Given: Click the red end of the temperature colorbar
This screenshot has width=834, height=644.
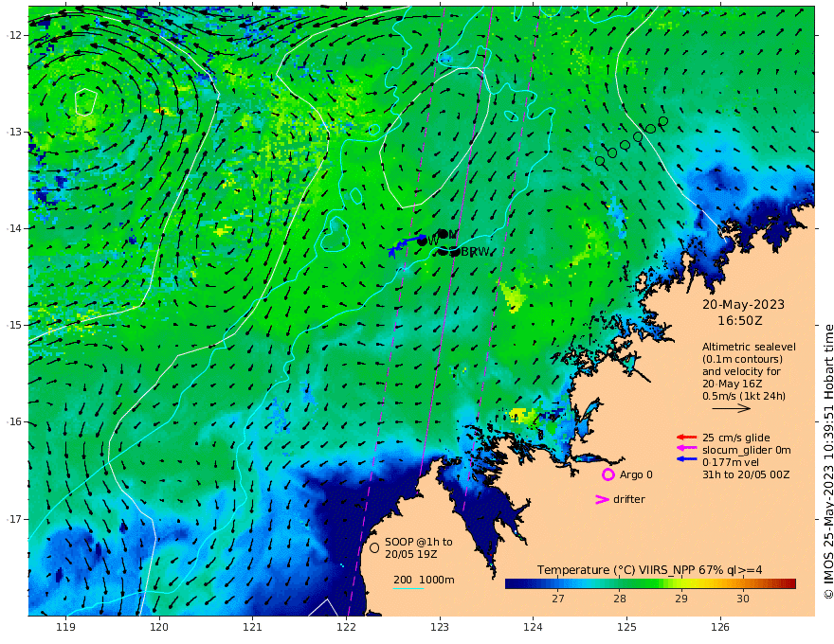Looking at the screenshot, I should coord(789,584).
